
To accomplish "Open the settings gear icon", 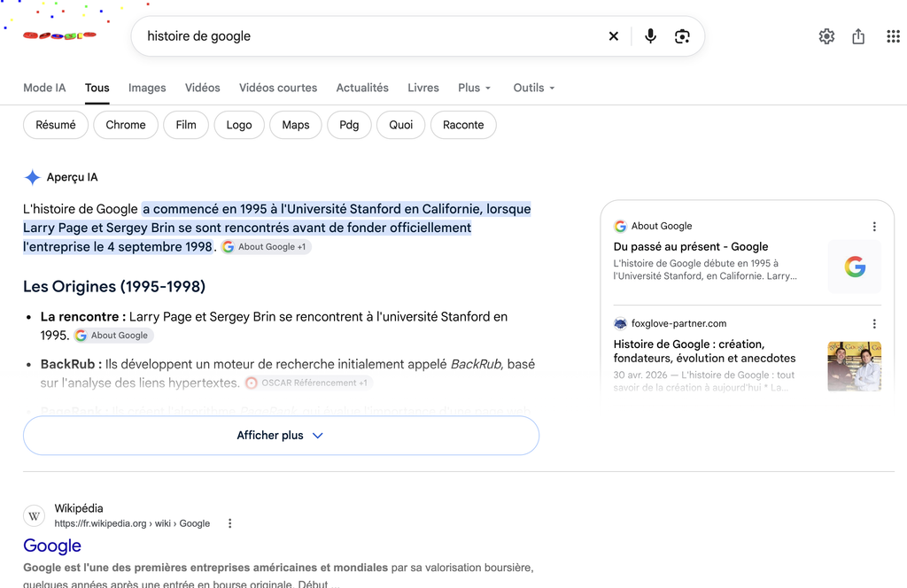I will (826, 36).
